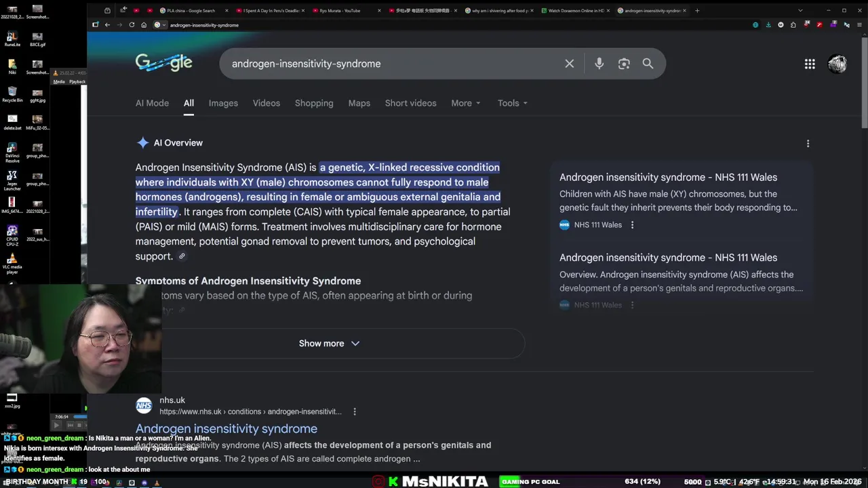Open VLC Playback menu
Screen dimensions: 868x488
tap(77, 81)
